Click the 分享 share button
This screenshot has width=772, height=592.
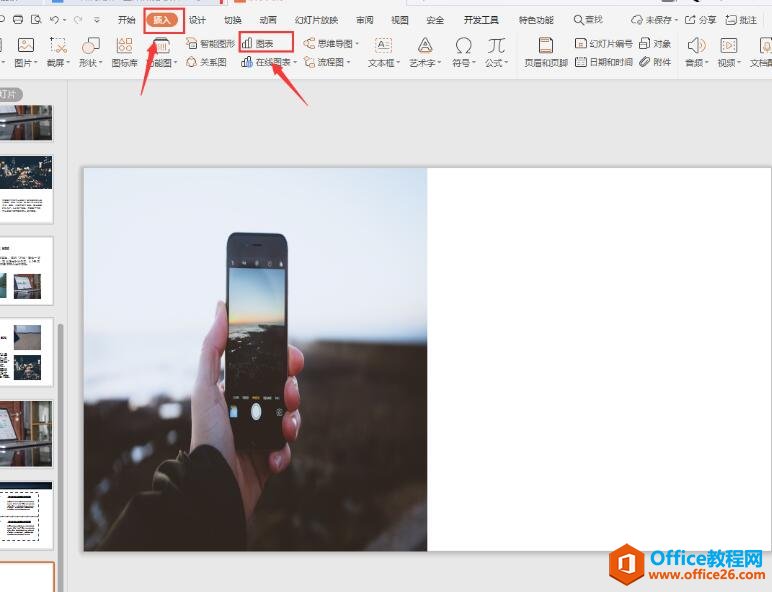tap(700, 20)
